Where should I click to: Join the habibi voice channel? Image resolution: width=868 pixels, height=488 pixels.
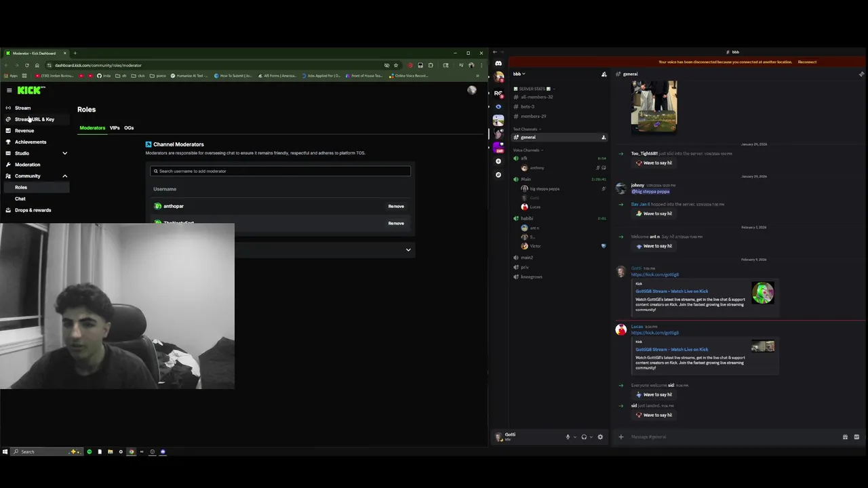click(527, 218)
